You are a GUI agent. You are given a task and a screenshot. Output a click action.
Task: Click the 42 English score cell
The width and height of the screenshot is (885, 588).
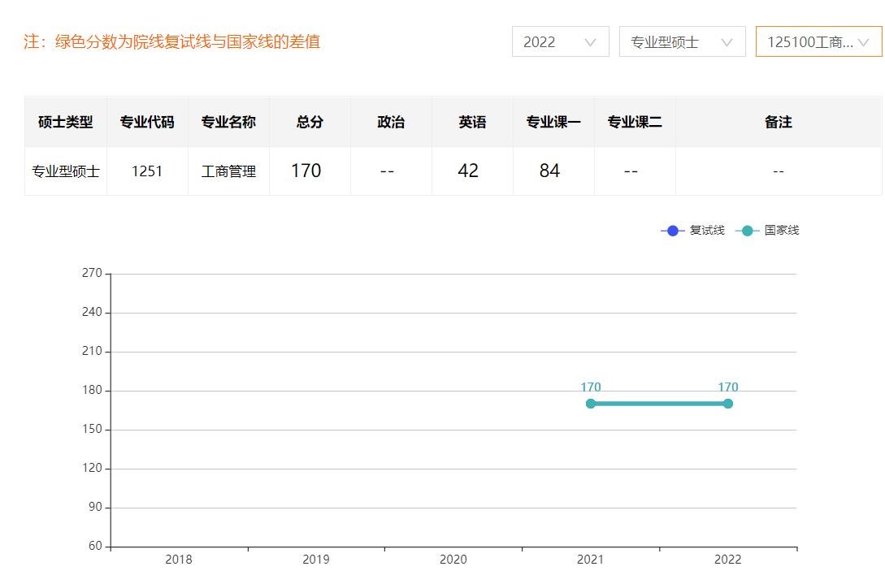(469, 171)
